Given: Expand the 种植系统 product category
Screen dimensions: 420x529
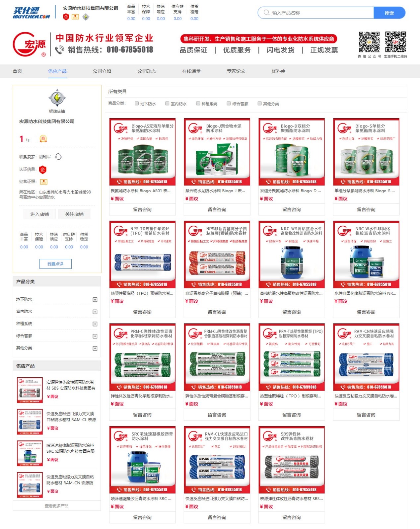Looking at the screenshot, I should (95, 324).
